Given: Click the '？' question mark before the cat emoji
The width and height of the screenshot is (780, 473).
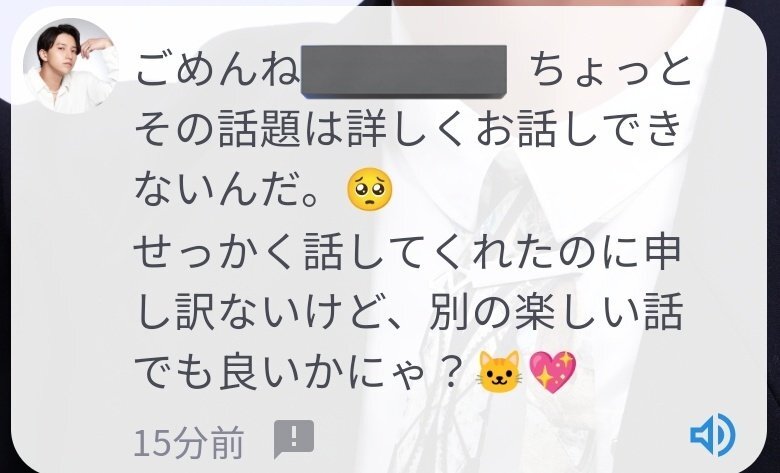Looking at the screenshot, I should click(x=449, y=373).
